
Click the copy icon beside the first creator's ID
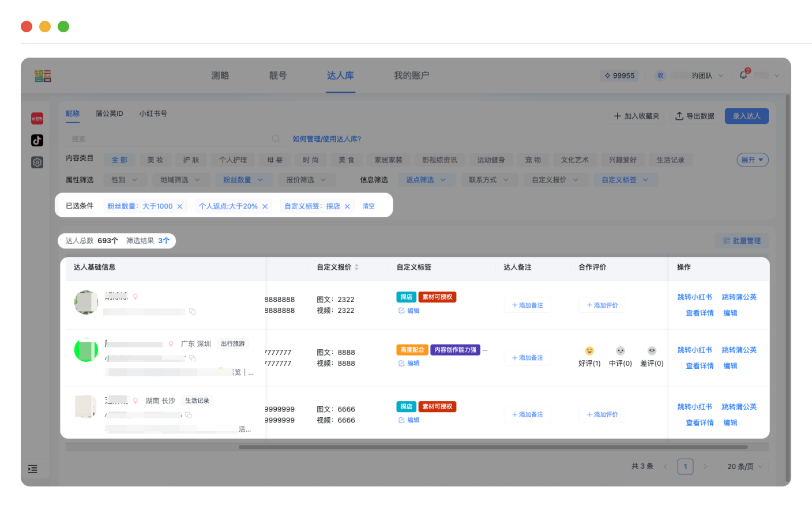[193, 311]
